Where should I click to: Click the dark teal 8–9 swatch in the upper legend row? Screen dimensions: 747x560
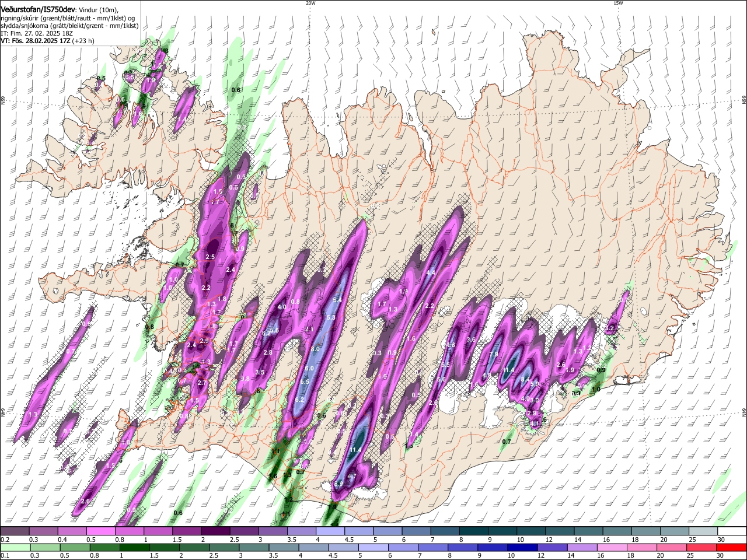473,531
